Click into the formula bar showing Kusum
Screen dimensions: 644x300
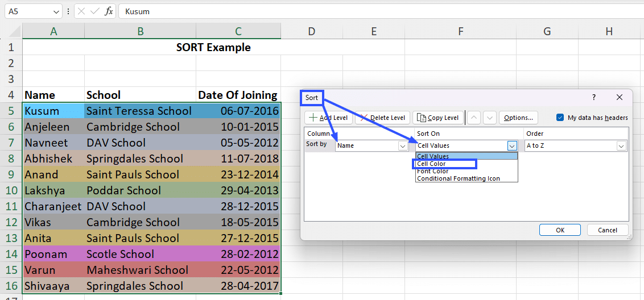[381, 11]
